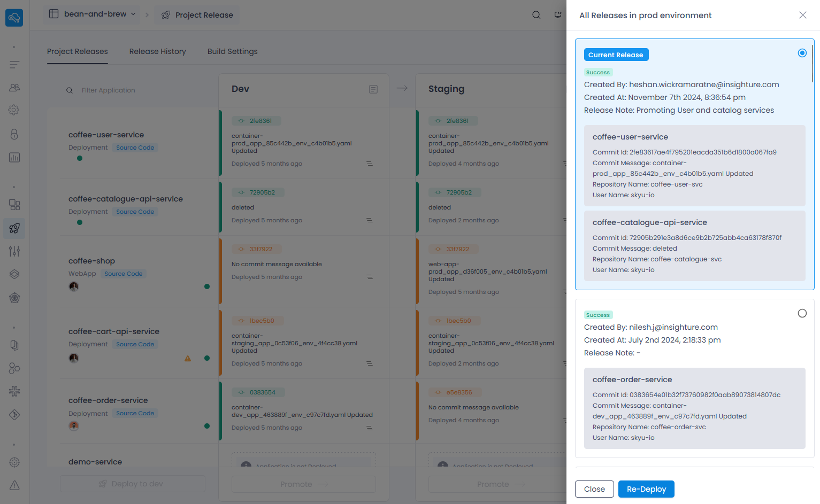Open menu lines for Dev 2fe8361 deployment
820x504 pixels.
[370, 164]
